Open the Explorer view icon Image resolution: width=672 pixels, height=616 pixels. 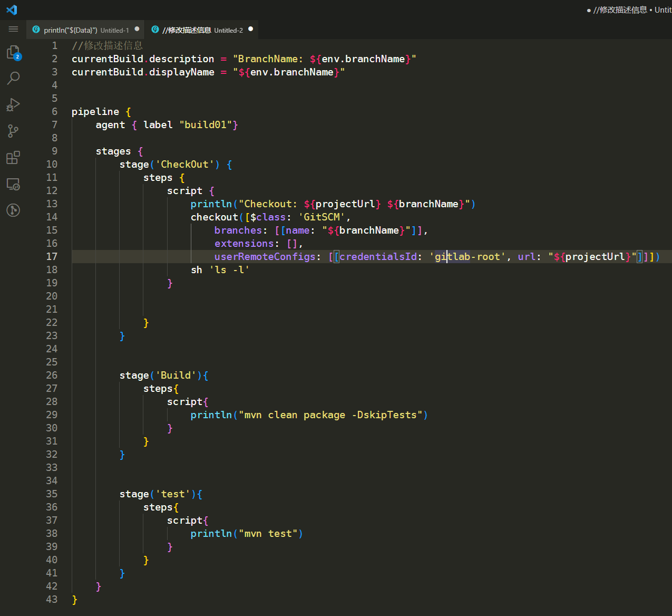pos(13,52)
